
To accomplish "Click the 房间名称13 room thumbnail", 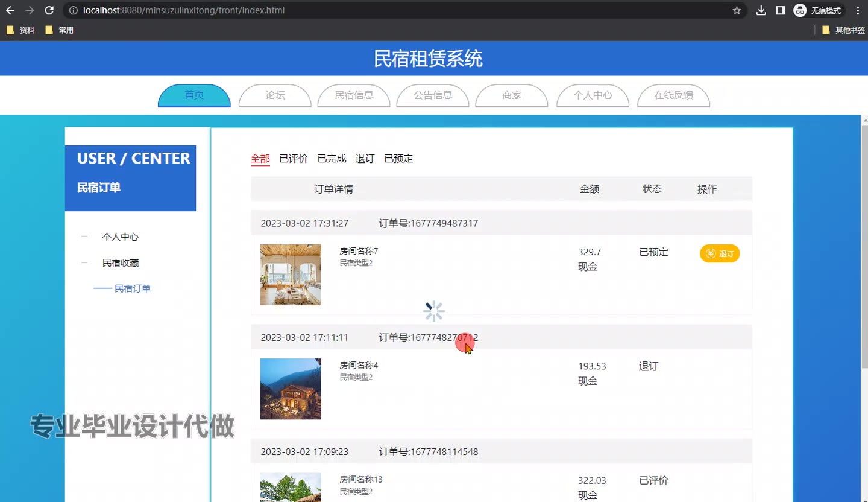I will coord(291,488).
